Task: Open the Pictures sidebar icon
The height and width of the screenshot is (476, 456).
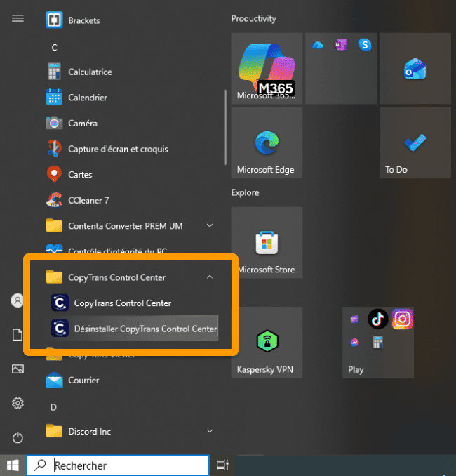Action: pyautogui.click(x=18, y=369)
